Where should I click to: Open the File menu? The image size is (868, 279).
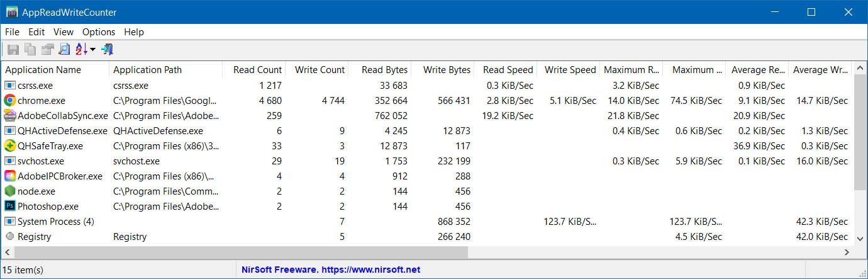coord(12,31)
